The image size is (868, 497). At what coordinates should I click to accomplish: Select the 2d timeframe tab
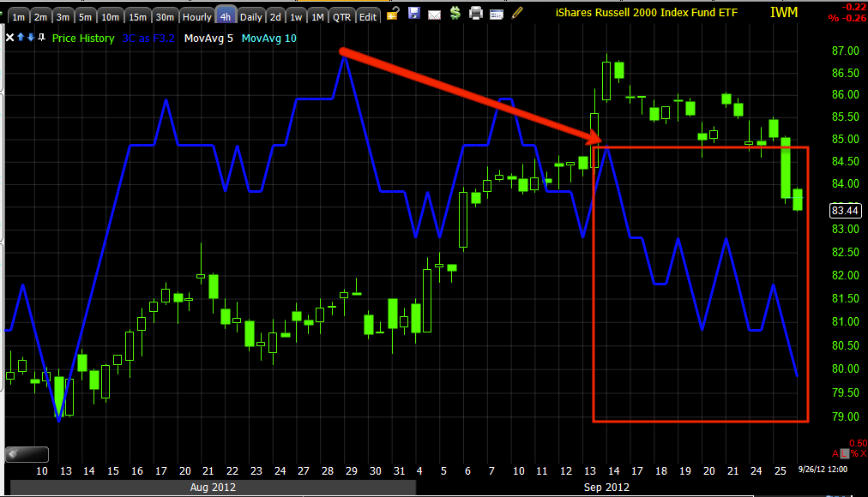(x=275, y=17)
